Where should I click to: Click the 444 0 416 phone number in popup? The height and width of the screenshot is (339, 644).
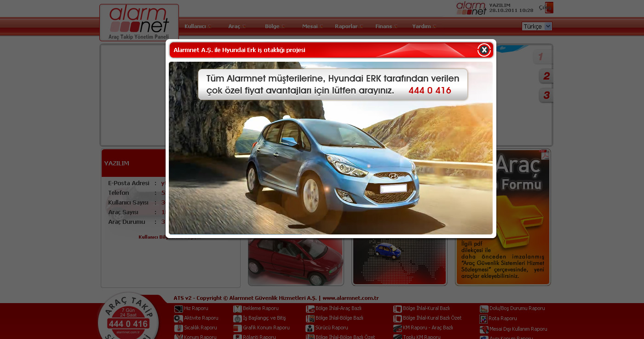(x=430, y=90)
